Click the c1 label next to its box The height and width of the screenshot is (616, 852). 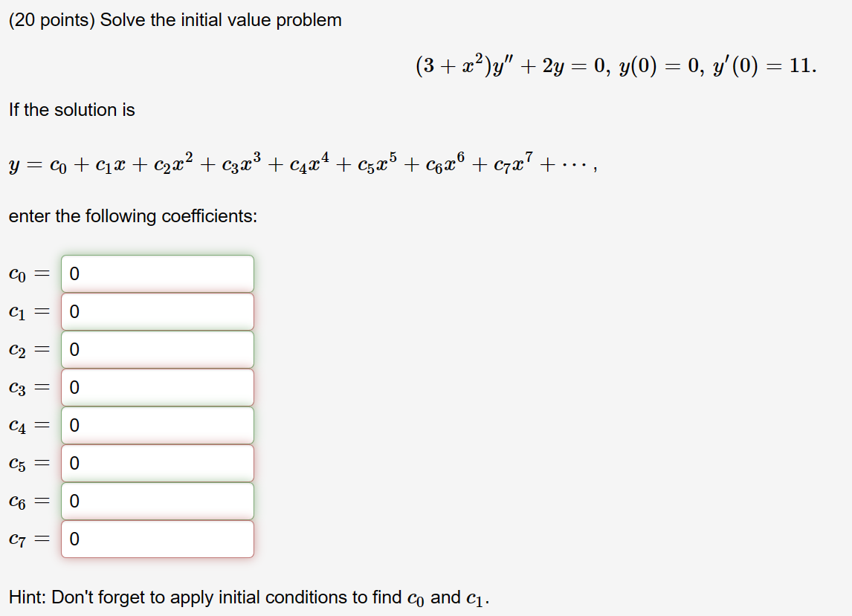[x=28, y=311]
